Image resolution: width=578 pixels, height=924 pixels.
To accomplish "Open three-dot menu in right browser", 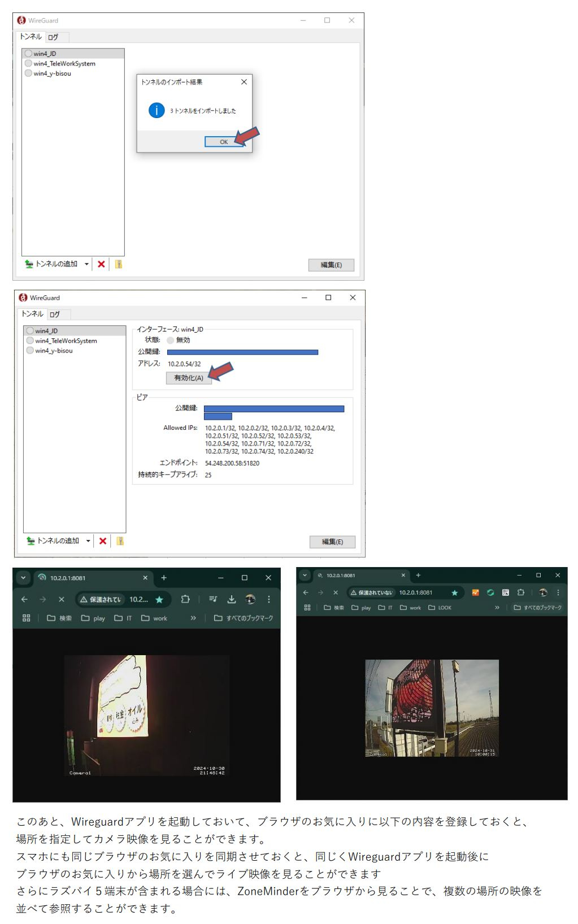I will [558, 592].
